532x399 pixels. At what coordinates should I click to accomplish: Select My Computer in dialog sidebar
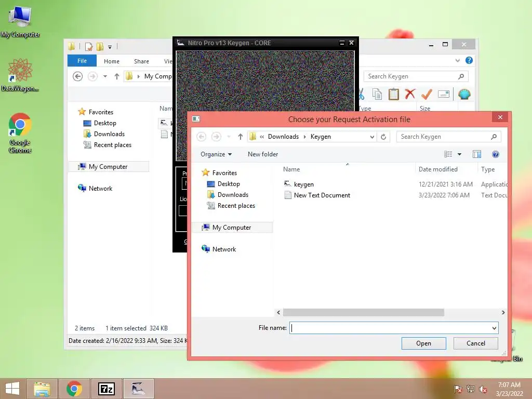232,228
